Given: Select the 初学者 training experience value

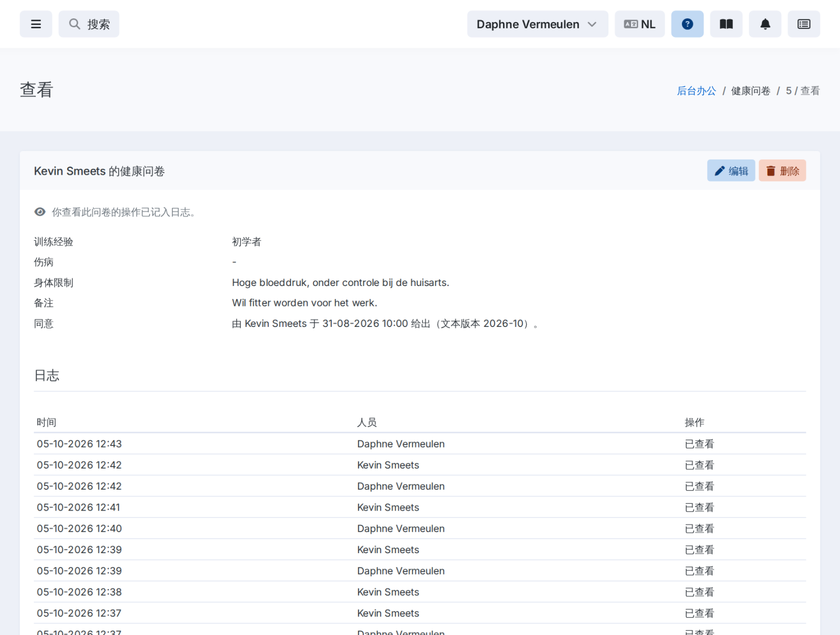Looking at the screenshot, I should (247, 242).
